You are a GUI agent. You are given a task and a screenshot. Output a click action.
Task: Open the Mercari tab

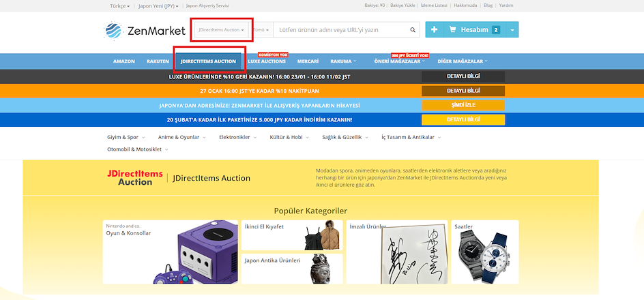[308, 61]
